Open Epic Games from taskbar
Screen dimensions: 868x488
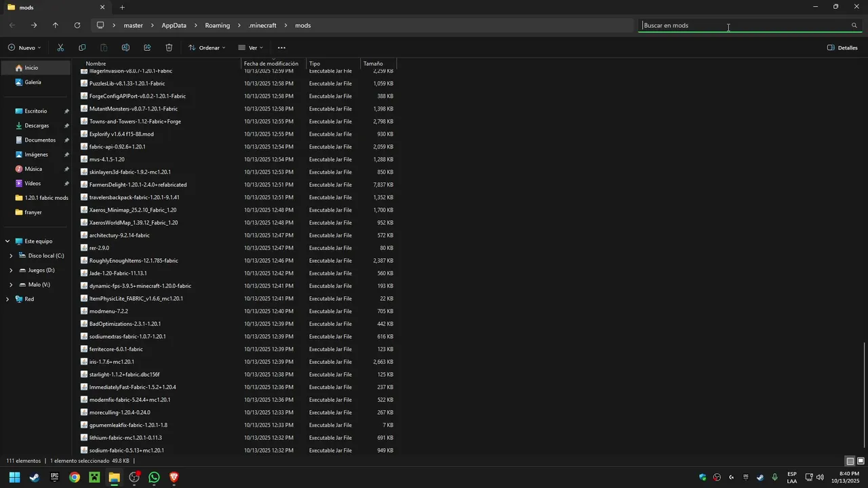[54, 477]
